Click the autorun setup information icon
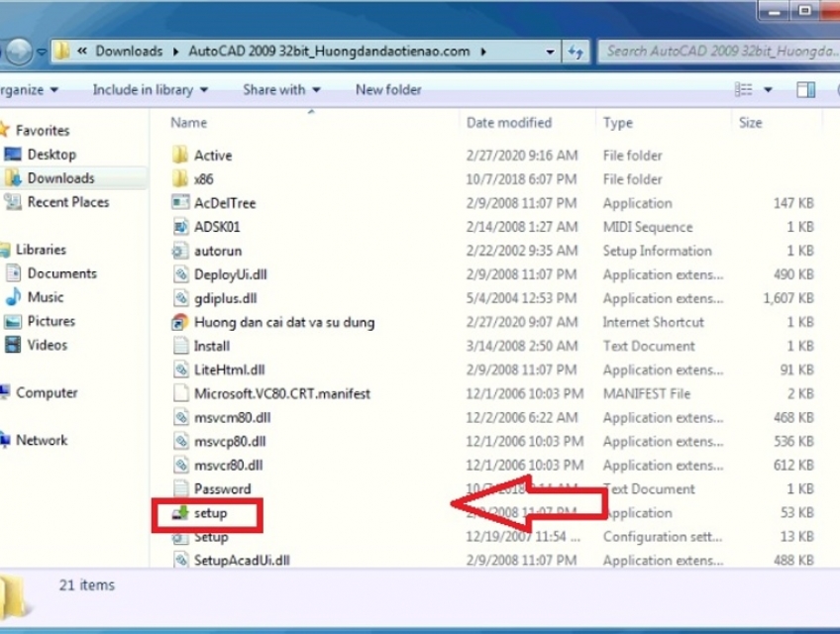Viewport: 840px width, 634px height. tap(179, 251)
